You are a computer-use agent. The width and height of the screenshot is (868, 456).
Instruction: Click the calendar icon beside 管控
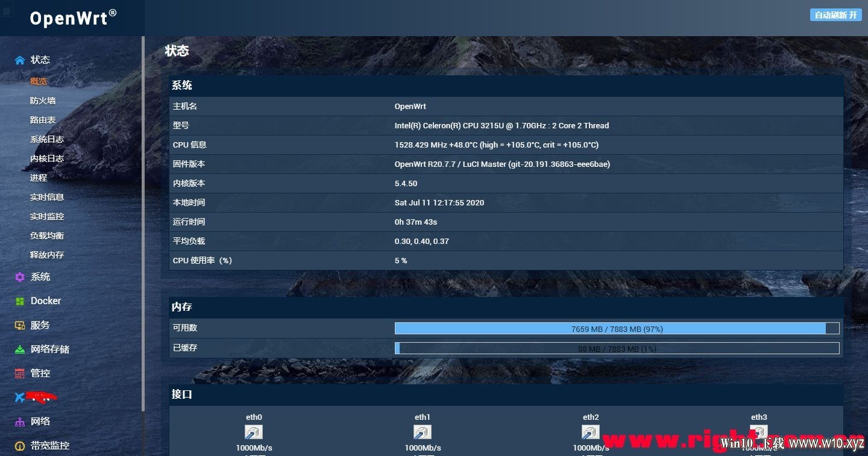coord(20,373)
